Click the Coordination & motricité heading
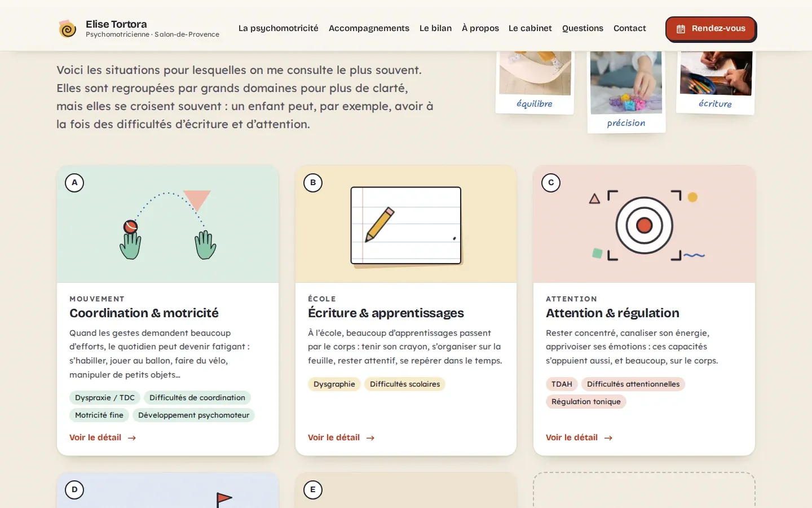 (x=144, y=313)
